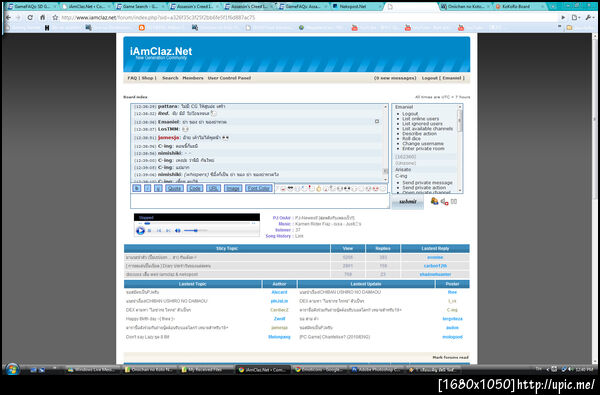Switch to the first Assassin's Creed tab
Image resolution: width=600 pixels, height=395 pixels.
coord(194,6)
